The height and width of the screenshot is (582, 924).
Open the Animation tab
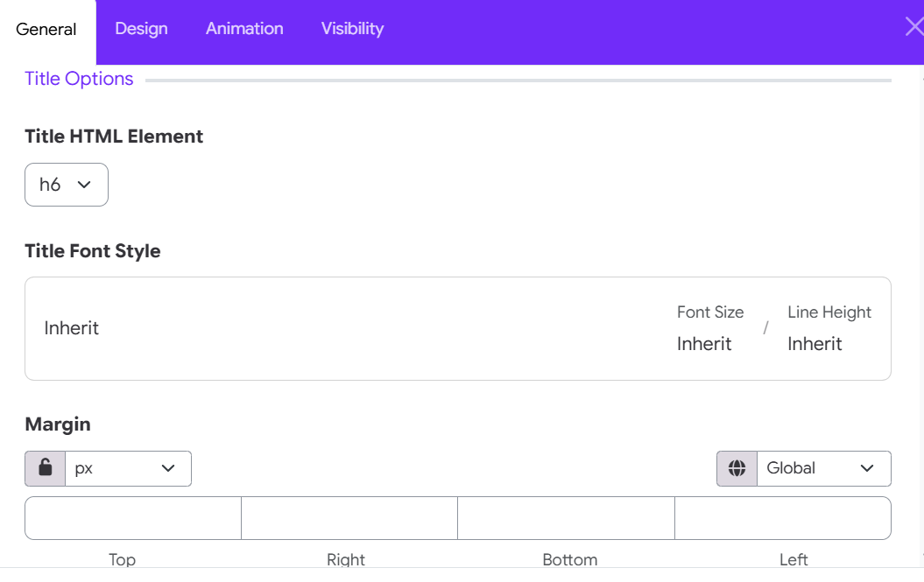244,29
